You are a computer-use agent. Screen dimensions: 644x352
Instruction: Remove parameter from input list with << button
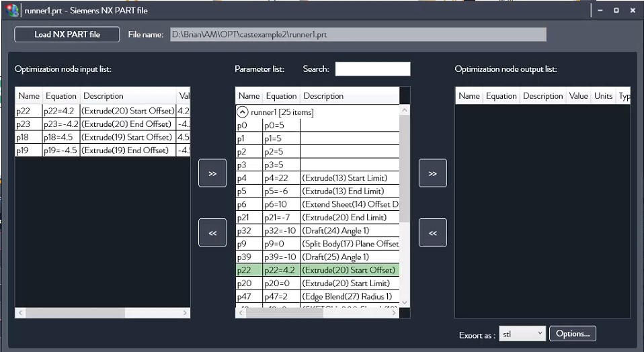(x=212, y=232)
